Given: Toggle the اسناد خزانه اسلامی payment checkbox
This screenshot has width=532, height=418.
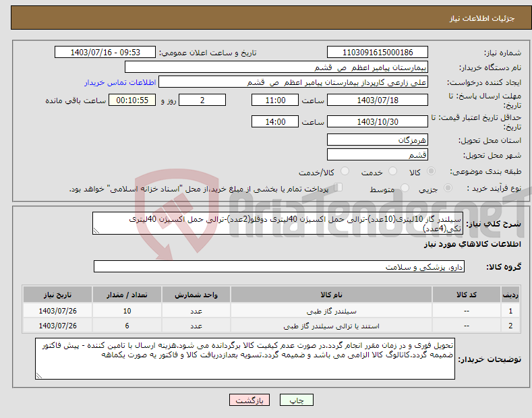Looking at the screenshot, I should pyautogui.click(x=338, y=187).
